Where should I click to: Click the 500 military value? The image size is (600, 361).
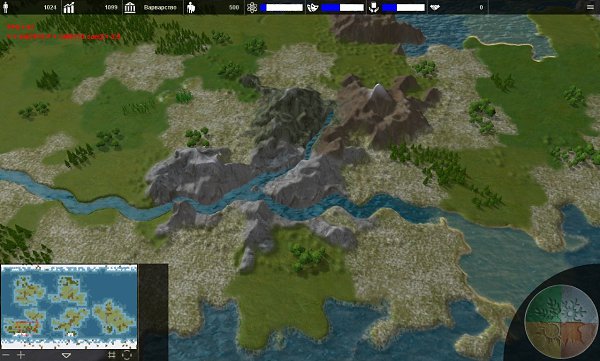coord(234,7)
